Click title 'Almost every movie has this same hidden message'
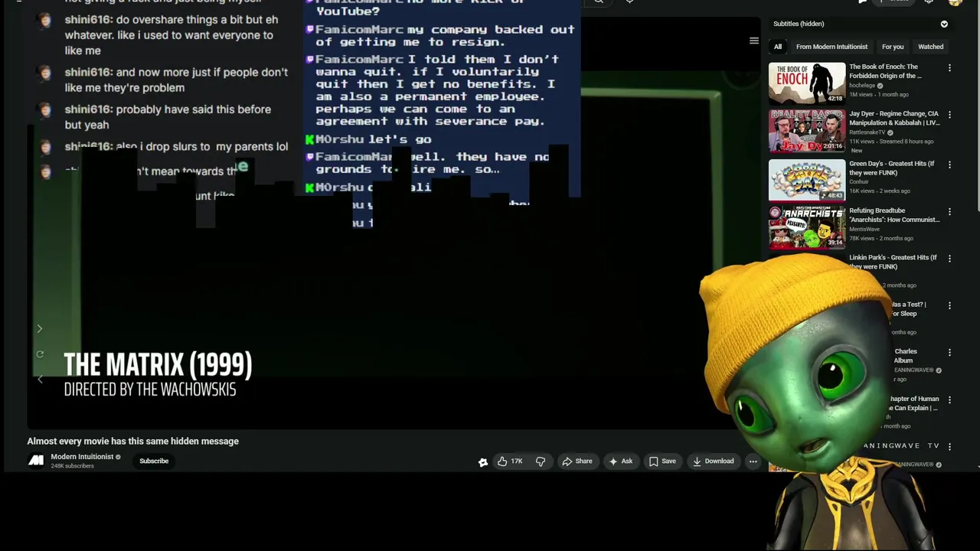The width and height of the screenshot is (980, 551). pyautogui.click(x=133, y=441)
